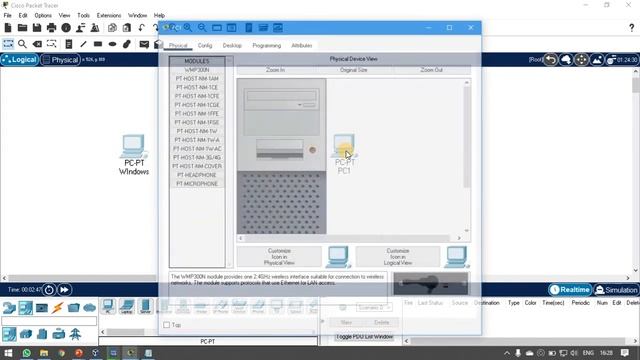The height and width of the screenshot is (360, 640).
Task: Select the PT-HEADPHONE module
Action: [x=197, y=175]
